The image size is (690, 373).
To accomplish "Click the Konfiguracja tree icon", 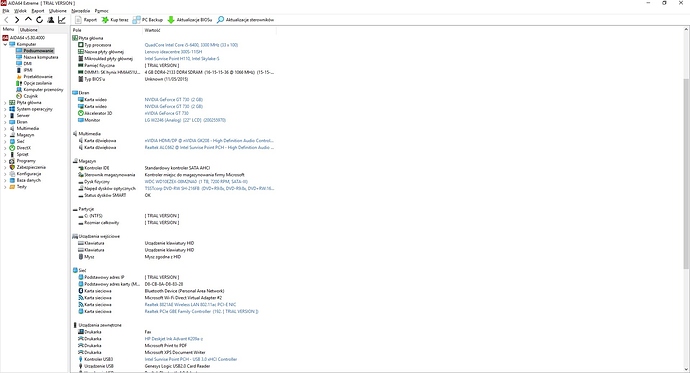I will (12, 174).
